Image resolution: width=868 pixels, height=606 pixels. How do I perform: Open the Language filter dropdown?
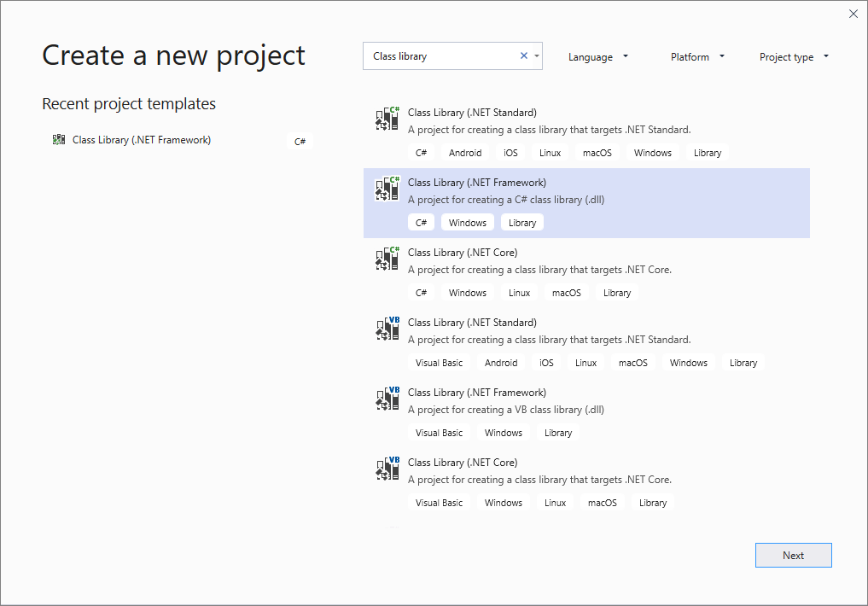[597, 56]
